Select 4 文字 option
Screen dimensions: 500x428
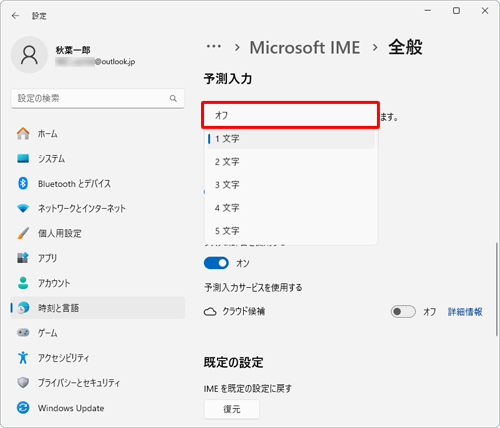pyautogui.click(x=291, y=208)
